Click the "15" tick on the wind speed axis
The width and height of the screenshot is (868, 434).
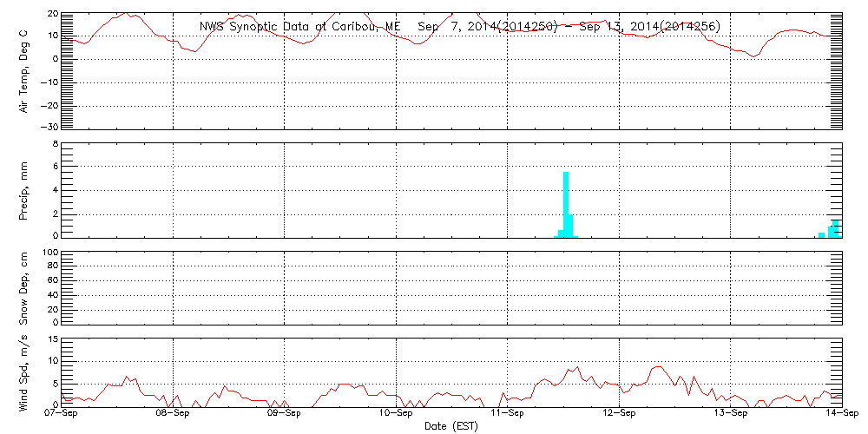tap(51, 339)
